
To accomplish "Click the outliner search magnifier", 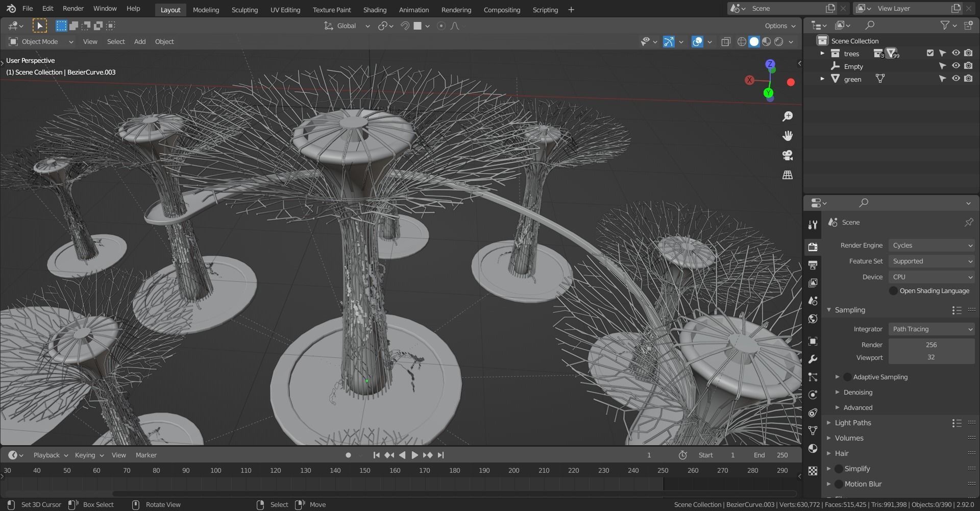I will click(870, 25).
